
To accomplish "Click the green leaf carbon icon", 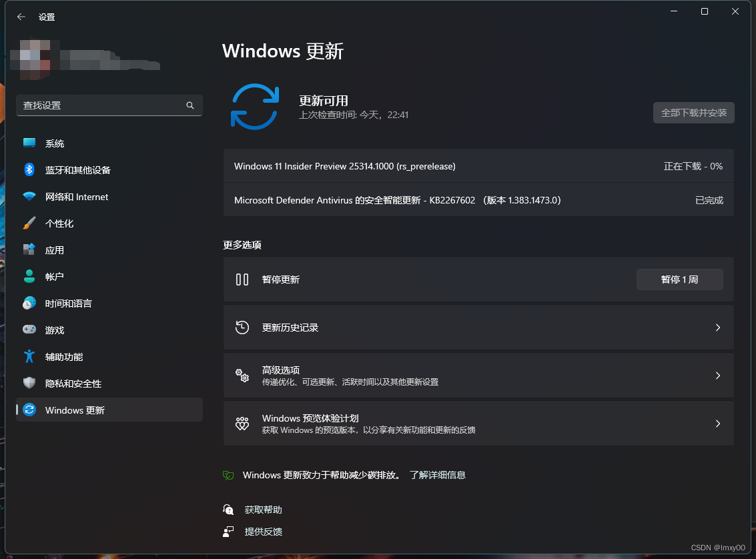I will tap(228, 475).
